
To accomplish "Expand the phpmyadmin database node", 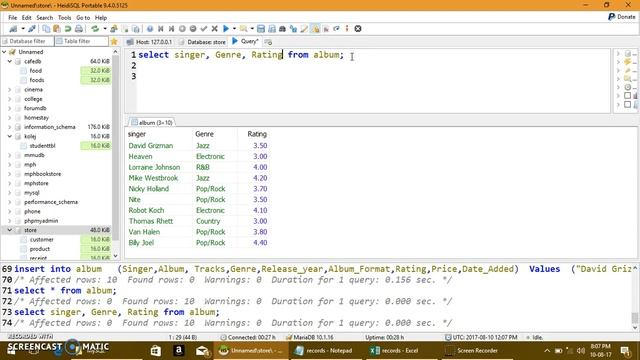I will 10,221.
